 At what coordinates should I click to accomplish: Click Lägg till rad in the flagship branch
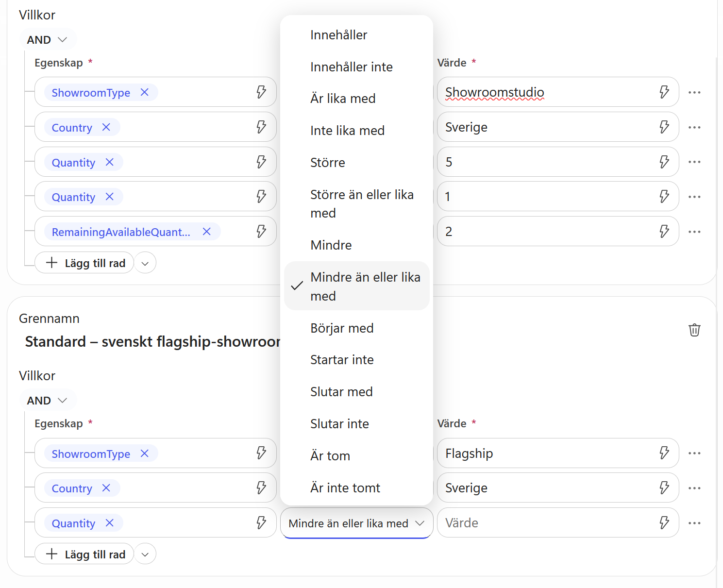pyautogui.click(x=84, y=554)
